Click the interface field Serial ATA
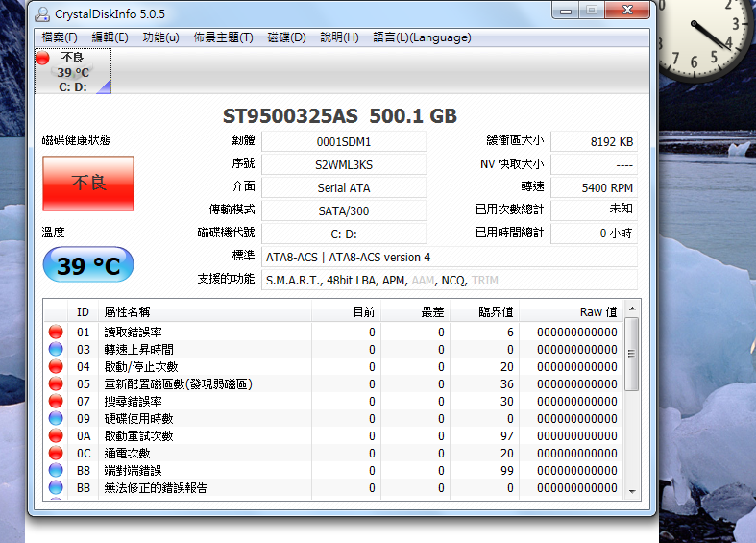 (344, 188)
